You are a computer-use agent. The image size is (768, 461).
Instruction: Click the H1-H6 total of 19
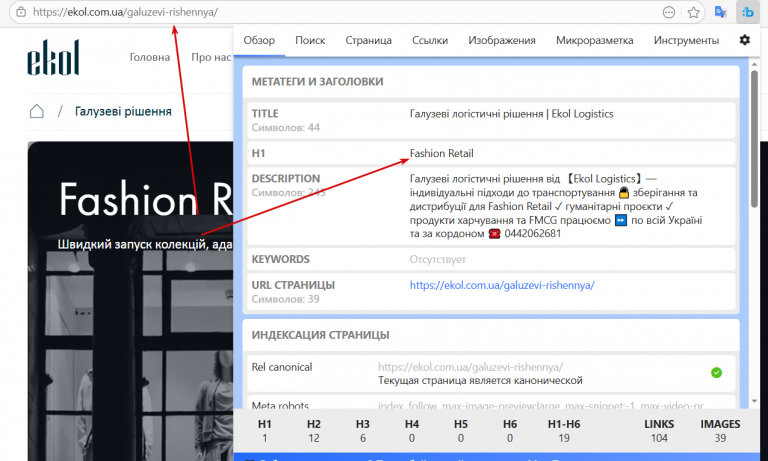564,431
